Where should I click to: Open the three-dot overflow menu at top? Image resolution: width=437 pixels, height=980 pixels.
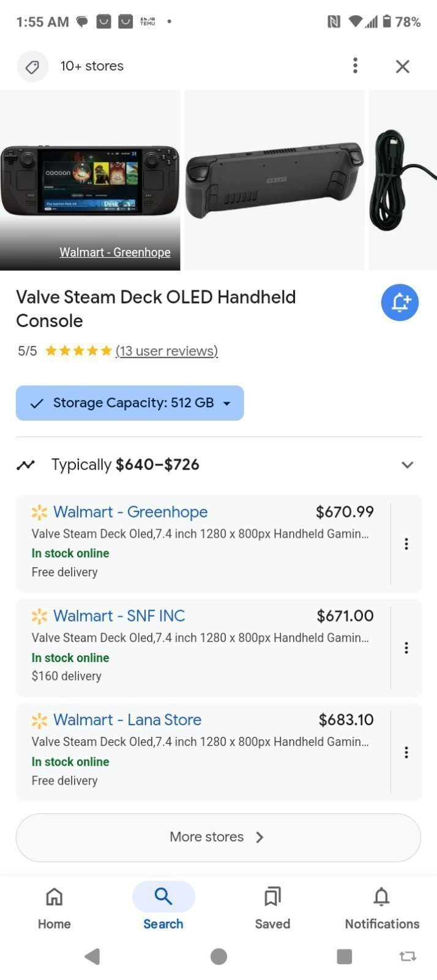(x=355, y=66)
